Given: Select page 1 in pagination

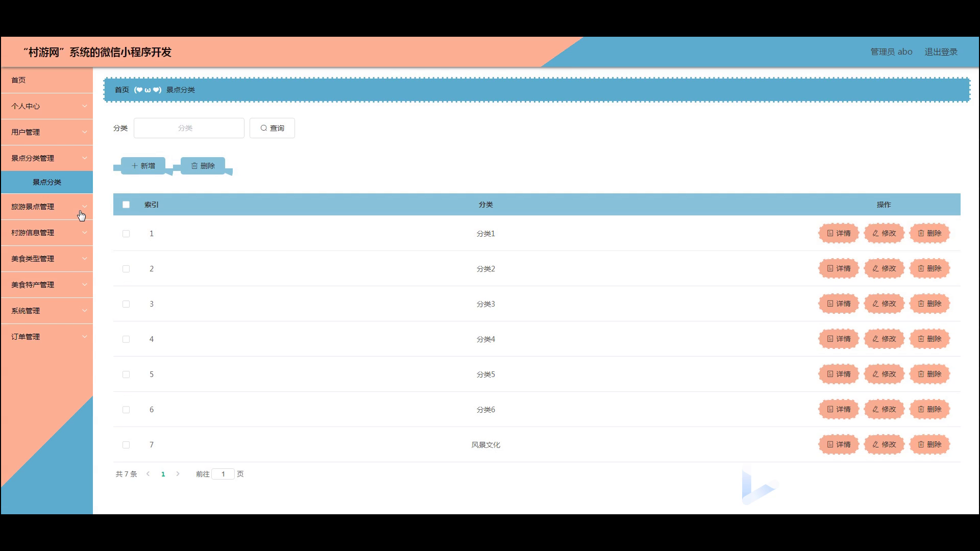Looking at the screenshot, I should click(x=163, y=474).
